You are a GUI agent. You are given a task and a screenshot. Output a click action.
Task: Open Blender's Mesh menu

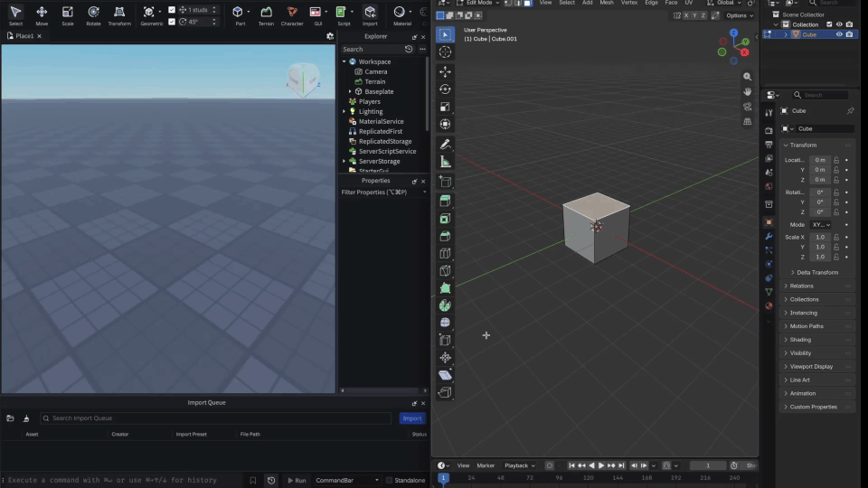click(x=607, y=3)
